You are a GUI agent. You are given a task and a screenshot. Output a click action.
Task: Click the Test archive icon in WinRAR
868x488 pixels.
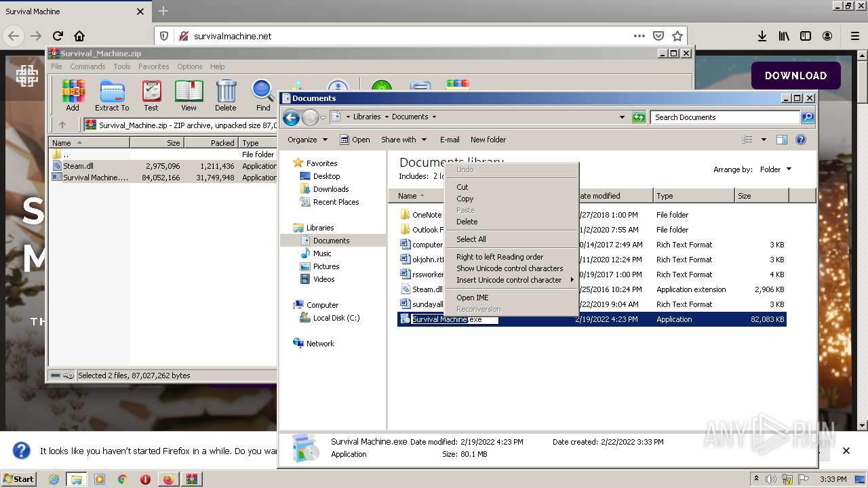[151, 96]
